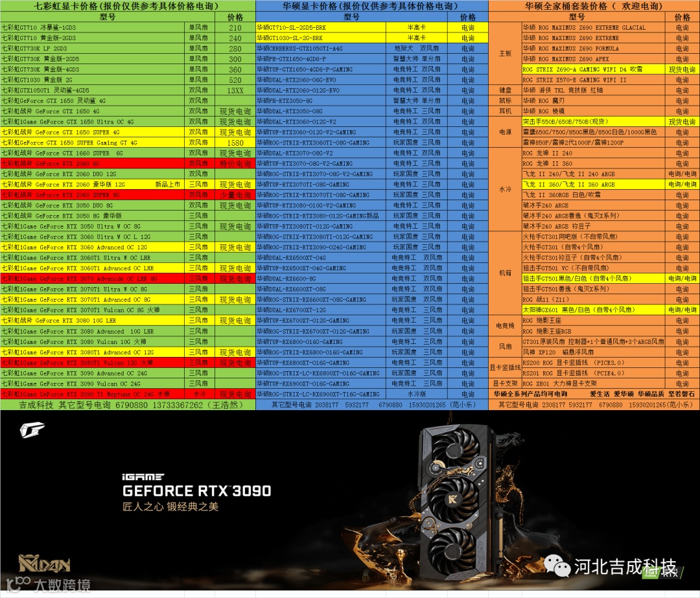
Task: Click the 机箱 category cell
Action: click(x=505, y=273)
